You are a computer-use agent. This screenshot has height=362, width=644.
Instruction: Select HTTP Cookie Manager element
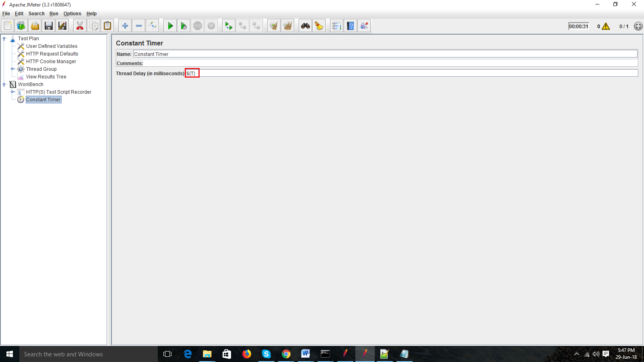pyautogui.click(x=51, y=62)
